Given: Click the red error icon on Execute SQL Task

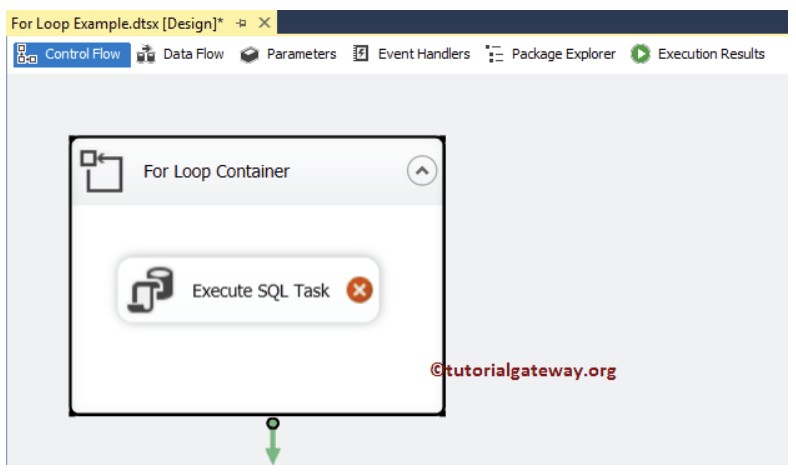Looking at the screenshot, I should [x=359, y=290].
